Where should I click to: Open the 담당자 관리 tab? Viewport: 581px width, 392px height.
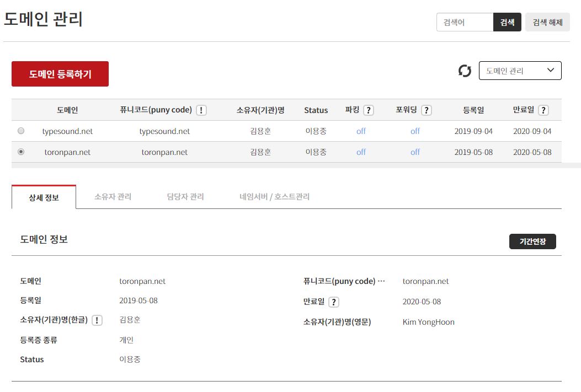coord(185,197)
